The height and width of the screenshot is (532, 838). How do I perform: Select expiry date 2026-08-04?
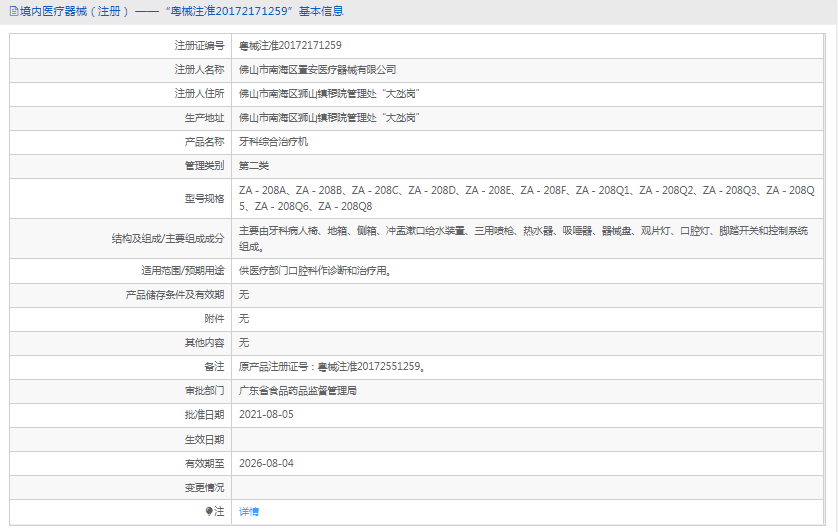coord(266,464)
